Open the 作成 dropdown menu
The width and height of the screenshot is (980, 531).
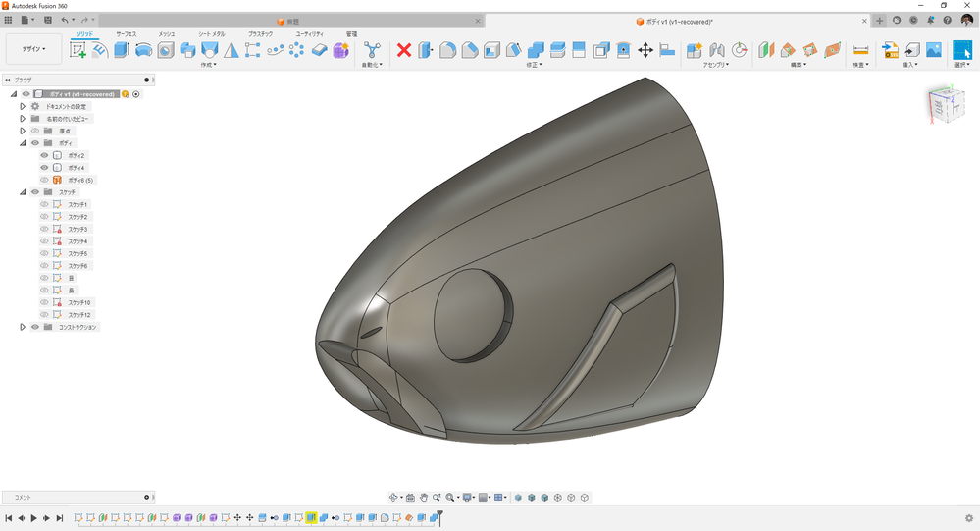(x=208, y=65)
